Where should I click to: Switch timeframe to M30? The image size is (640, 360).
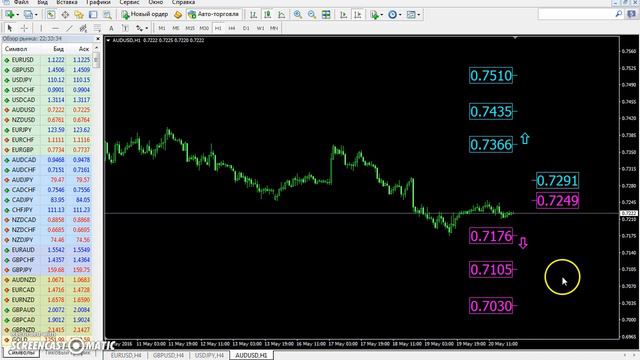click(204, 28)
